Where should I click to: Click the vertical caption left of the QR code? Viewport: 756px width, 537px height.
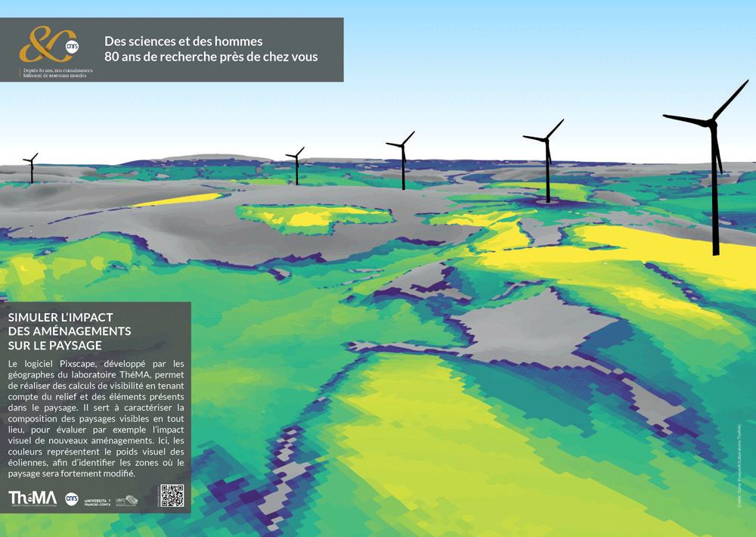(x=157, y=497)
